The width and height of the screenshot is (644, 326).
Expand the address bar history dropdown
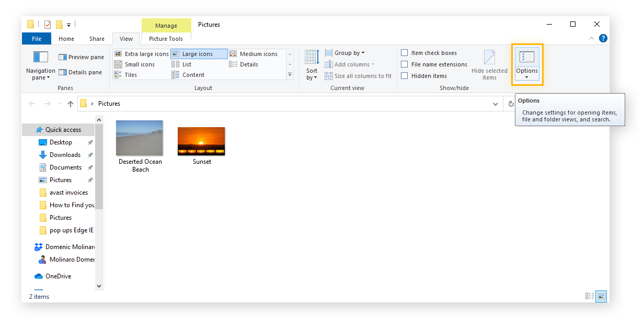pos(496,104)
